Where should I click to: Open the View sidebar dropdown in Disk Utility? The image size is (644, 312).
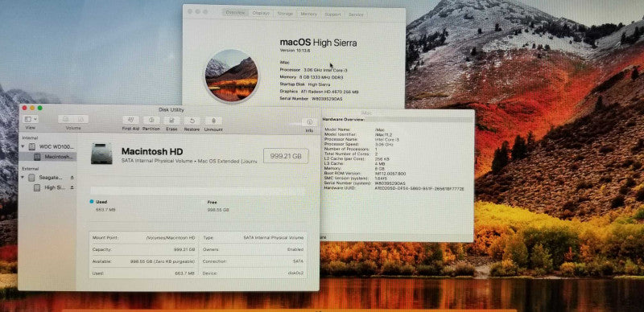coord(31,119)
